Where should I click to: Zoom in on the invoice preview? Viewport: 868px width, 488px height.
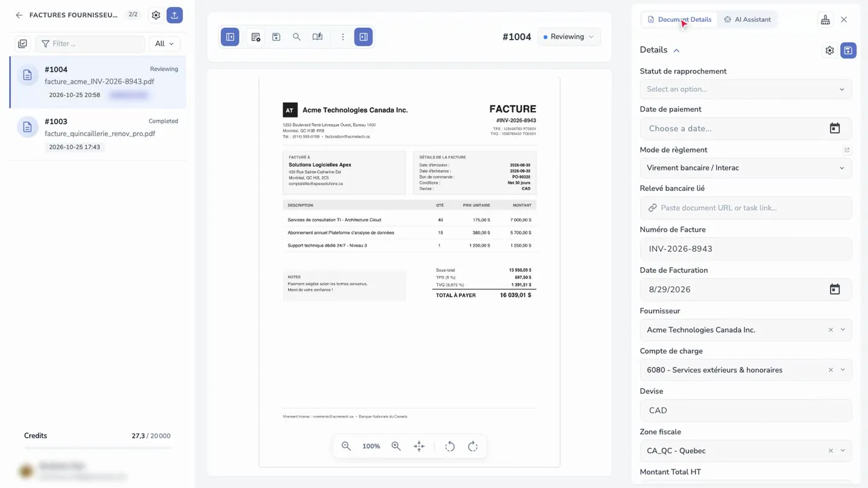[x=396, y=446]
